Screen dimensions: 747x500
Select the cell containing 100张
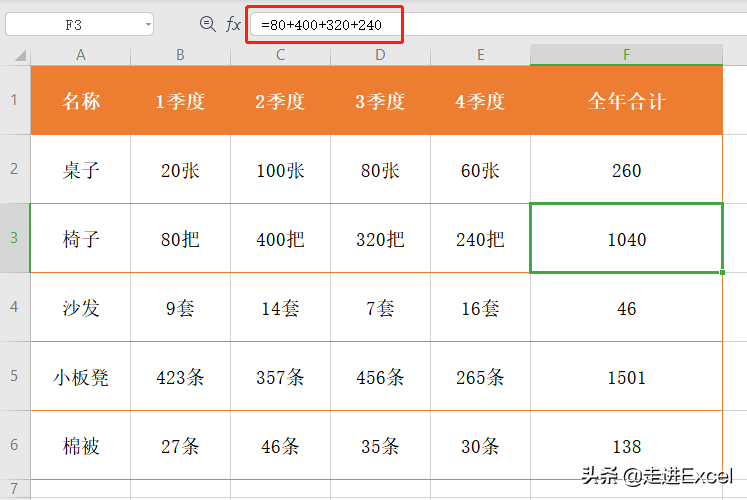pos(281,170)
